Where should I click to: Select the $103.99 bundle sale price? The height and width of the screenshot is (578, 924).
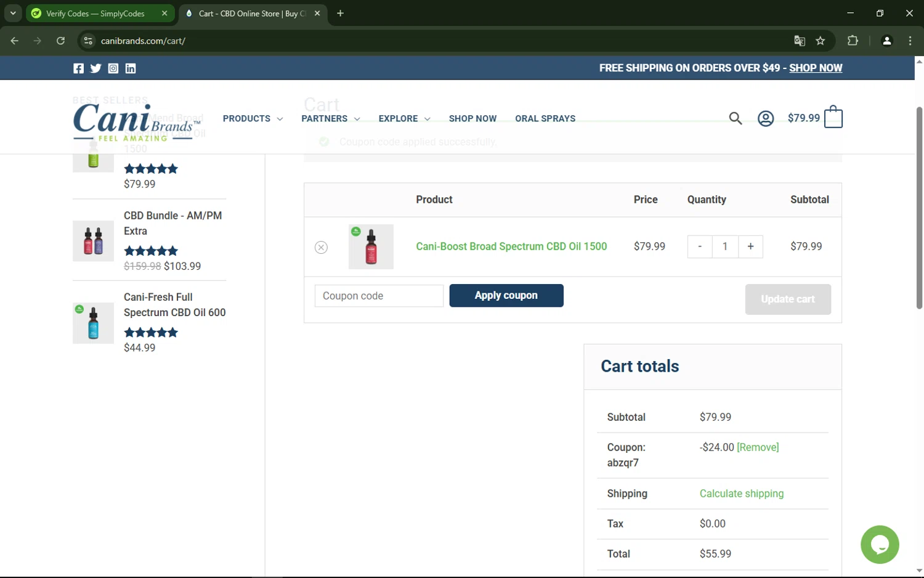pos(182,266)
